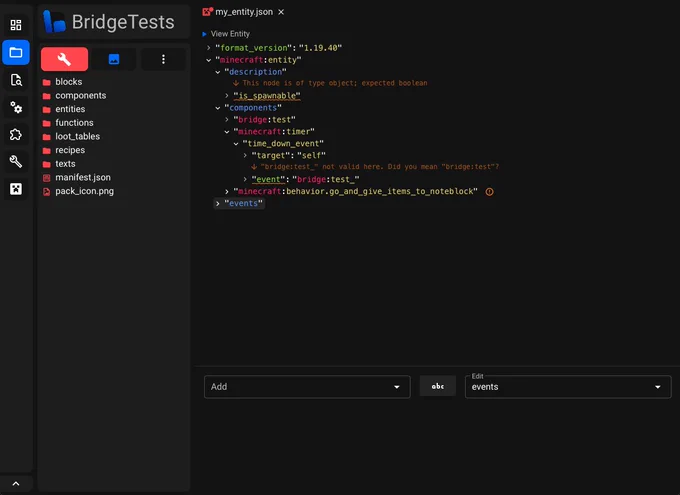This screenshot has width=680, height=495.
Task: Open the three-dot more options menu
Action: pyautogui.click(x=163, y=59)
